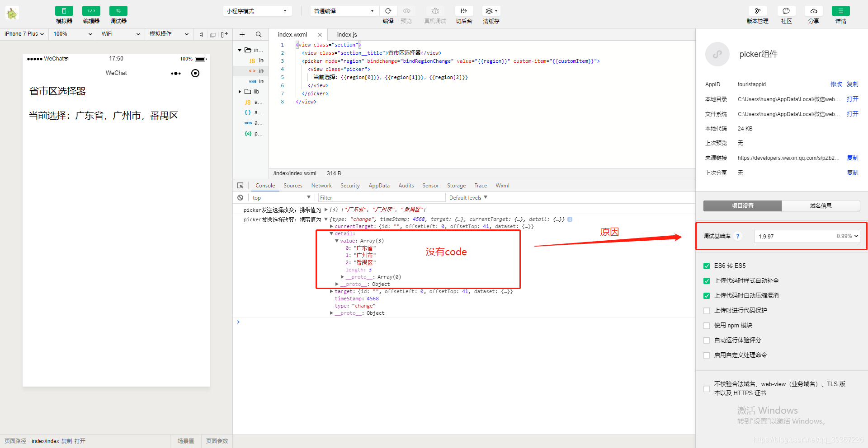
Task: Collapse the detail object in console
Action: 331,233
